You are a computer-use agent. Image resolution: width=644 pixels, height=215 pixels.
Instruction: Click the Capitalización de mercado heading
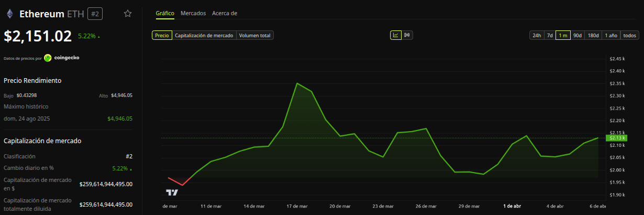coord(42,141)
